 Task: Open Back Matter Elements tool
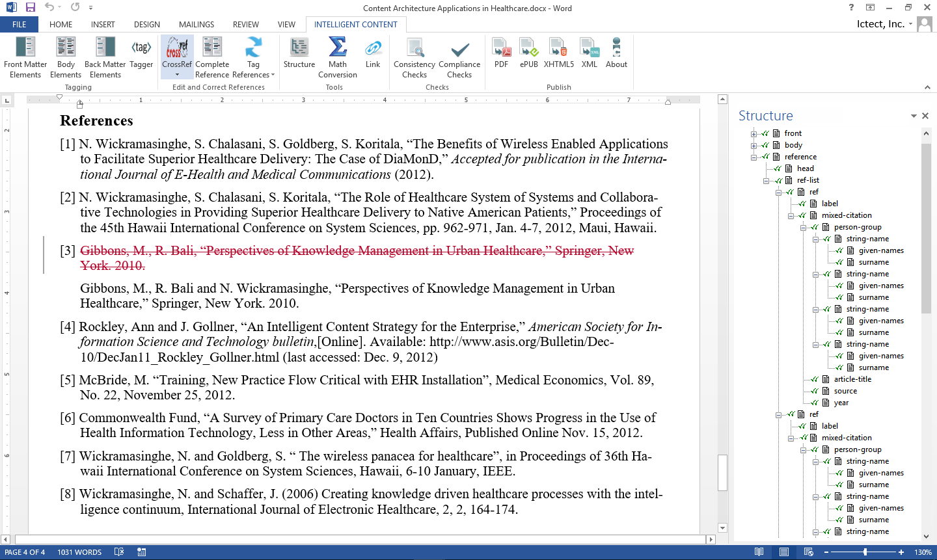click(x=105, y=57)
